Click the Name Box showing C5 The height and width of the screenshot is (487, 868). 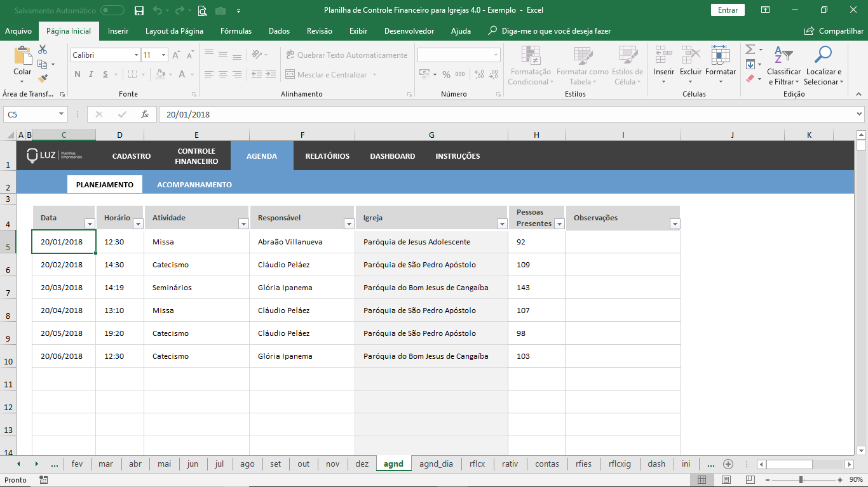[31, 114]
